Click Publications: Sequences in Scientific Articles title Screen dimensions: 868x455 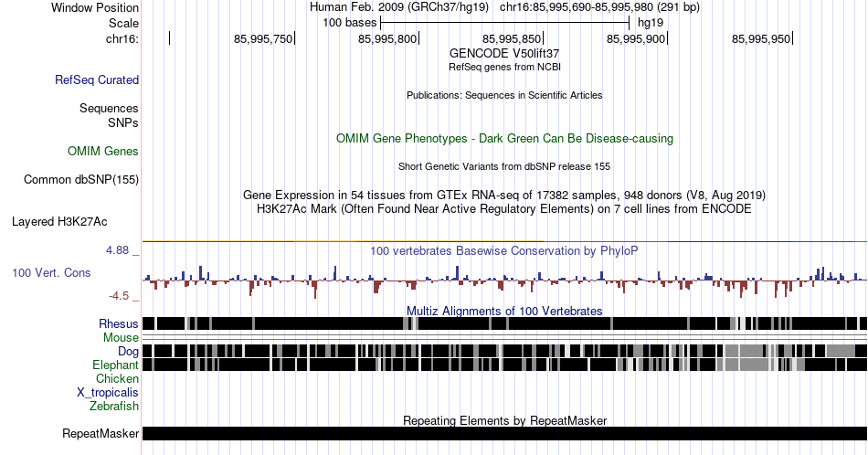pos(504,95)
